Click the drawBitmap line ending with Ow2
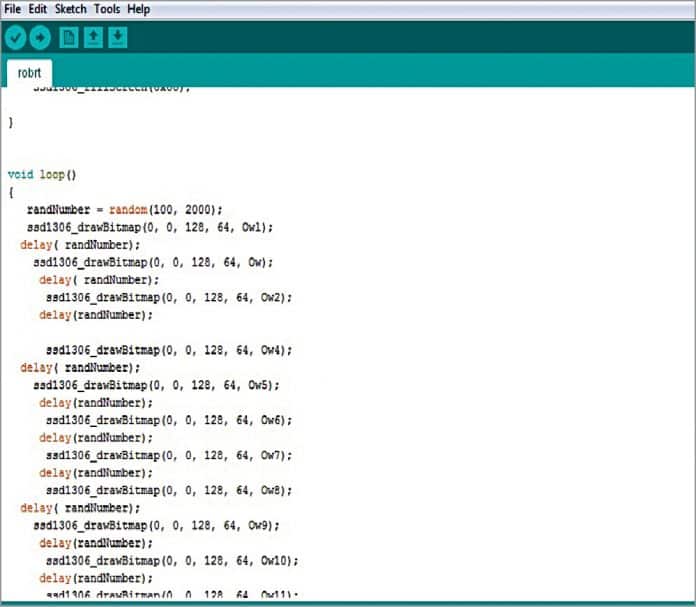This screenshot has height=607, width=696. [168, 297]
